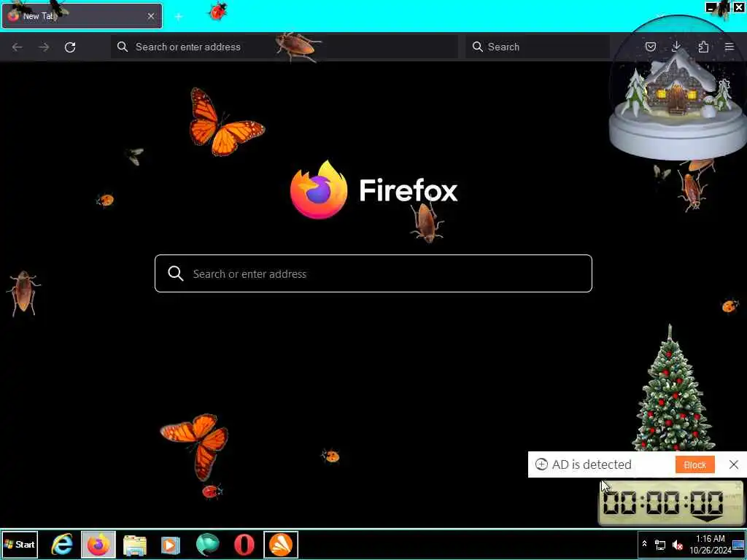The image size is (747, 560).
Task: Reload the current page
Action: (70, 47)
